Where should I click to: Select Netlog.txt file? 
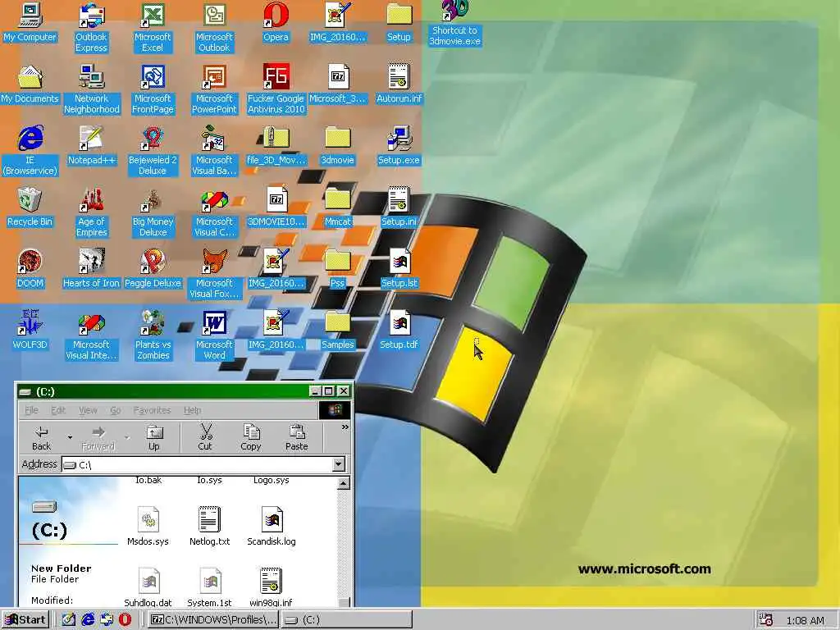click(209, 526)
